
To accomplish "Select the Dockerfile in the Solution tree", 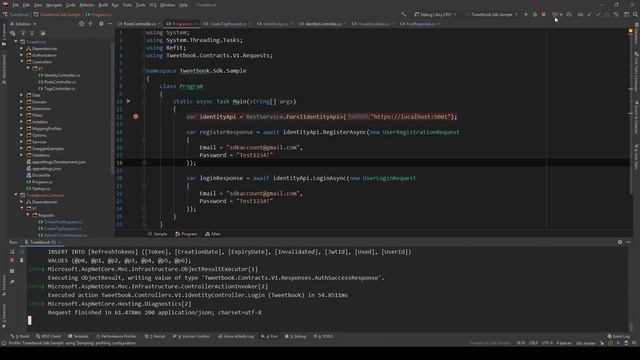I will (38, 175).
